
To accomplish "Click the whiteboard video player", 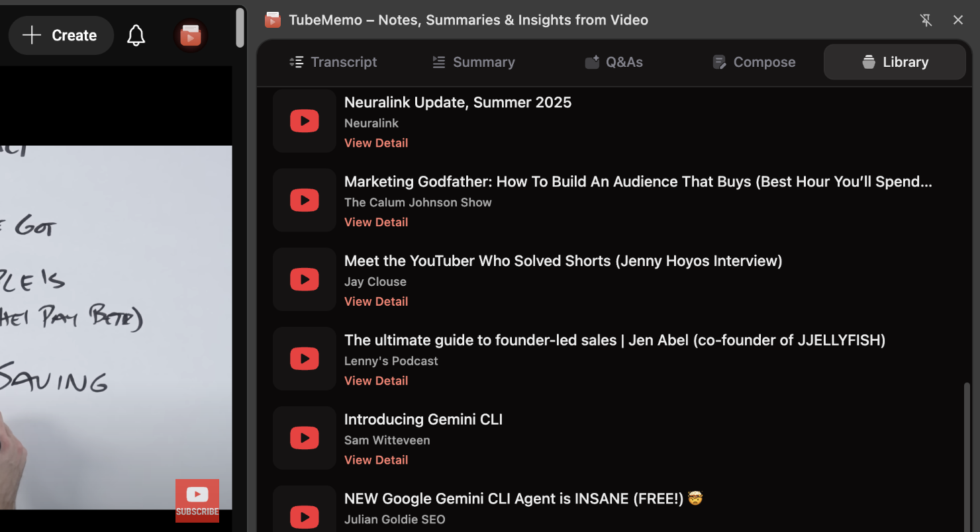I will tap(116, 328).
